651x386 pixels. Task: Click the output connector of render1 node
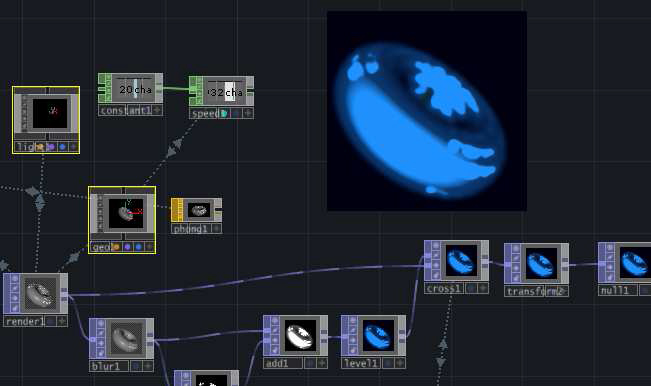coord(64,294)
